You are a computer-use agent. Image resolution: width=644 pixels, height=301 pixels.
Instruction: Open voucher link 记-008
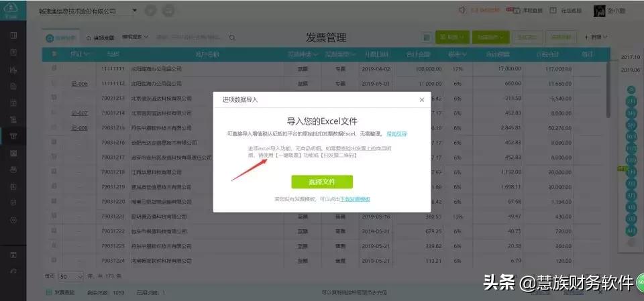click(79, 128)
